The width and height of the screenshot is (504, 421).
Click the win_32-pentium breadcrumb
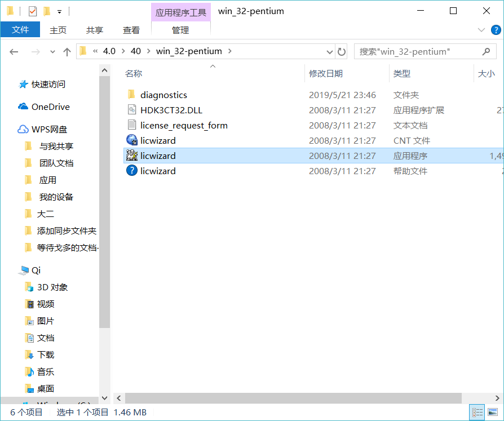(189, 51)
